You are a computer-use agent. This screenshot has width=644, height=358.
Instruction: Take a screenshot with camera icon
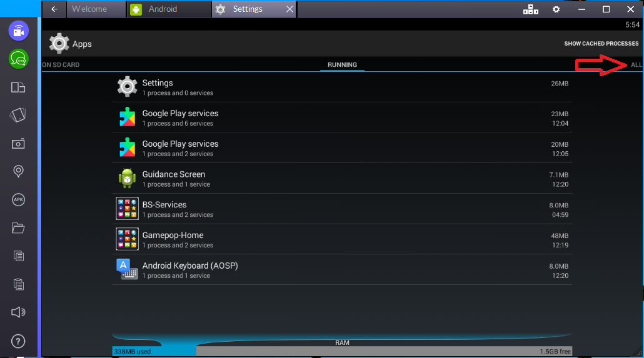pos(18,144)
